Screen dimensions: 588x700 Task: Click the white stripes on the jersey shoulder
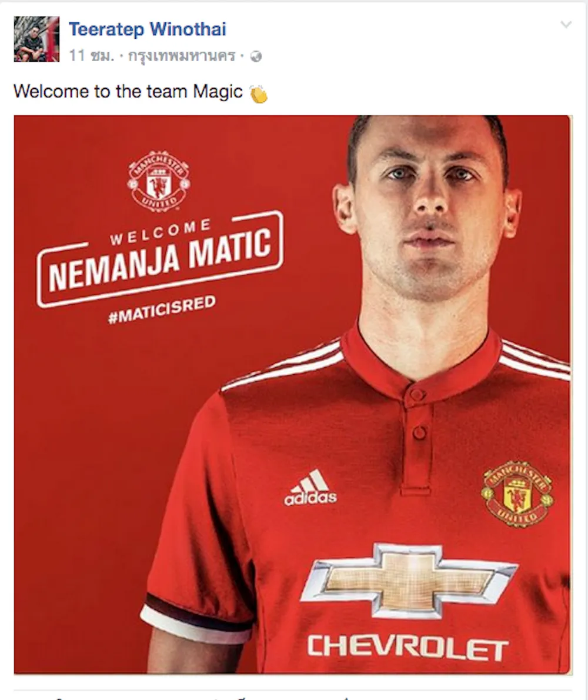tap(283, 365)
